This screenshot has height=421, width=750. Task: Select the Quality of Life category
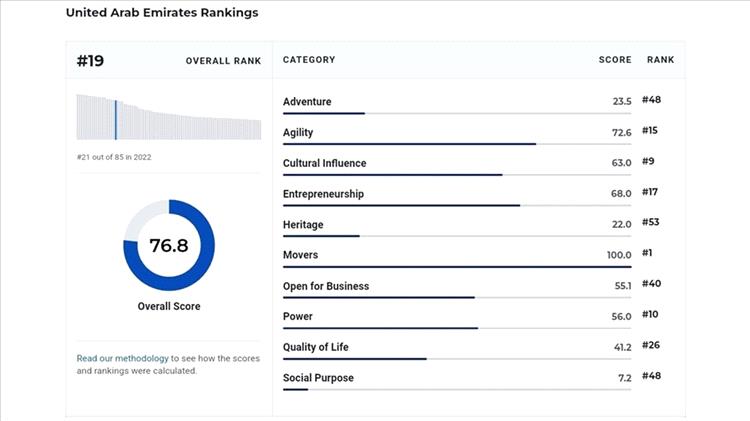click(x=316, y=347)
